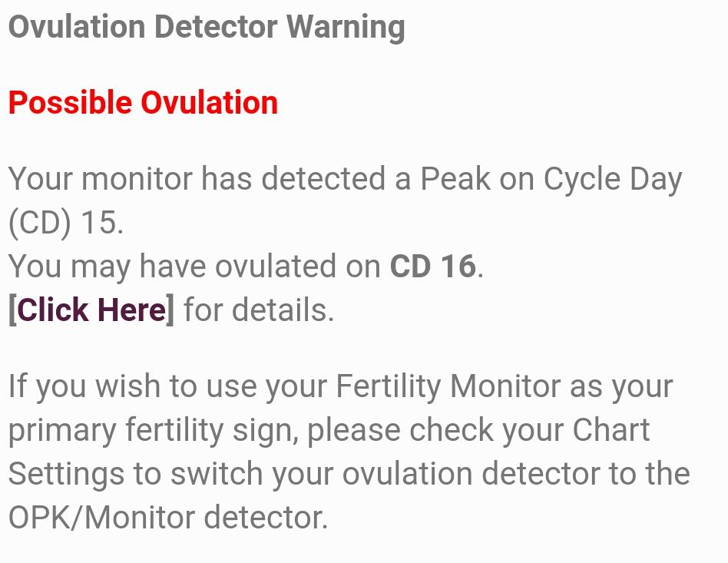This screenshot has width=728, height=563.
Task: Click the word 'Warning' in the heading
Action: tap(346, 27)
